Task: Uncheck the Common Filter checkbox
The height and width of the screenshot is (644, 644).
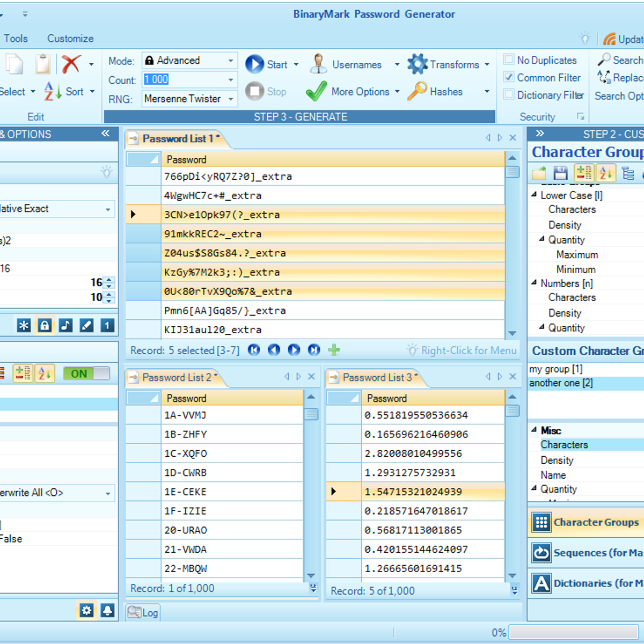Action: tap(508, 77)
